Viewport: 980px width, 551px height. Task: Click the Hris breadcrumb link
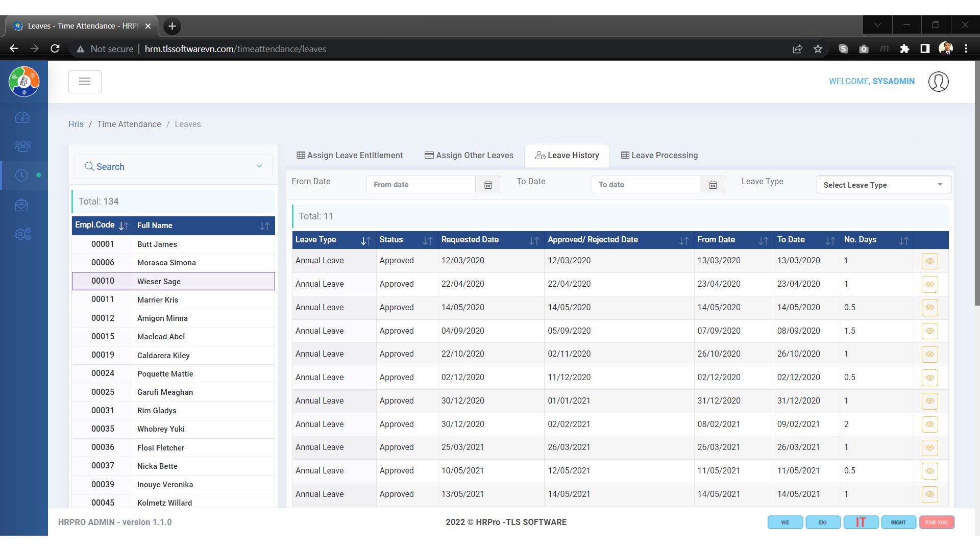(x=76, y=124)
